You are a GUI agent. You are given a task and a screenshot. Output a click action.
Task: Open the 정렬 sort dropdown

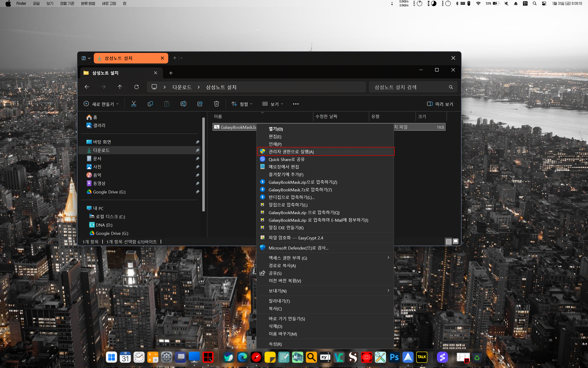(x=242, y=104)
